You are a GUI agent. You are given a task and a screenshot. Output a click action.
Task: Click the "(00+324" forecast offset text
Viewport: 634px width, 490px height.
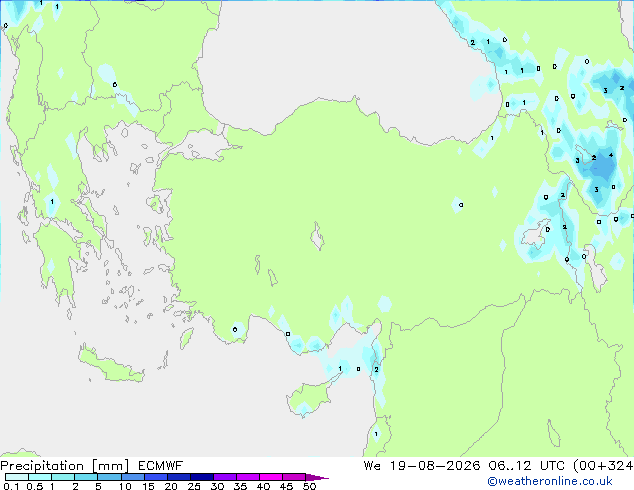(603, 466)
